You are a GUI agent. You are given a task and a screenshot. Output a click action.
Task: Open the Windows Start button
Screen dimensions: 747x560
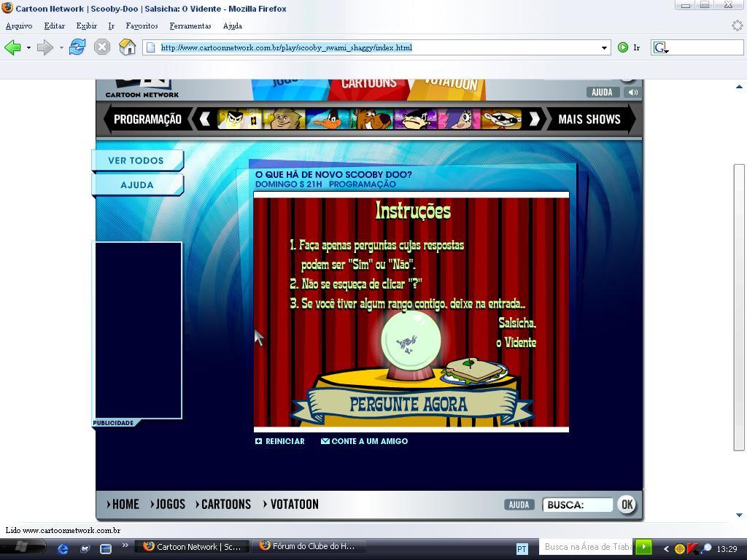[x=23, y=548]
